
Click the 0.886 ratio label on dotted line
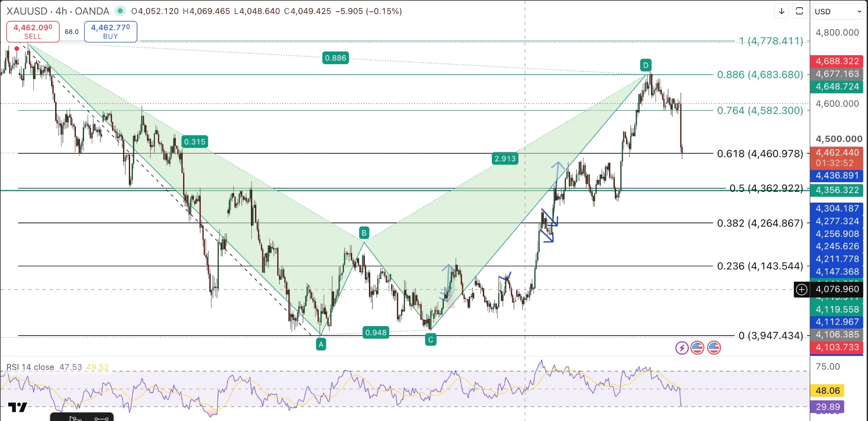tap(335, 58)
